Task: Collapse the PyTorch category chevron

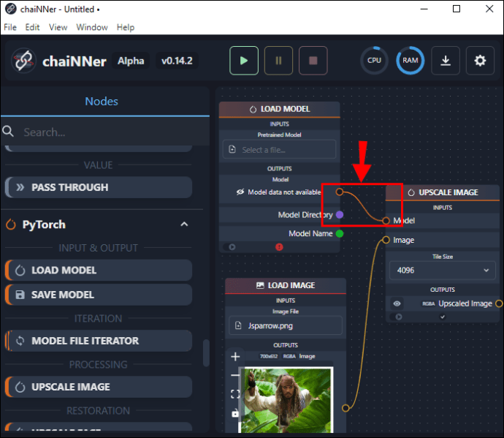Action: point(184,224)
